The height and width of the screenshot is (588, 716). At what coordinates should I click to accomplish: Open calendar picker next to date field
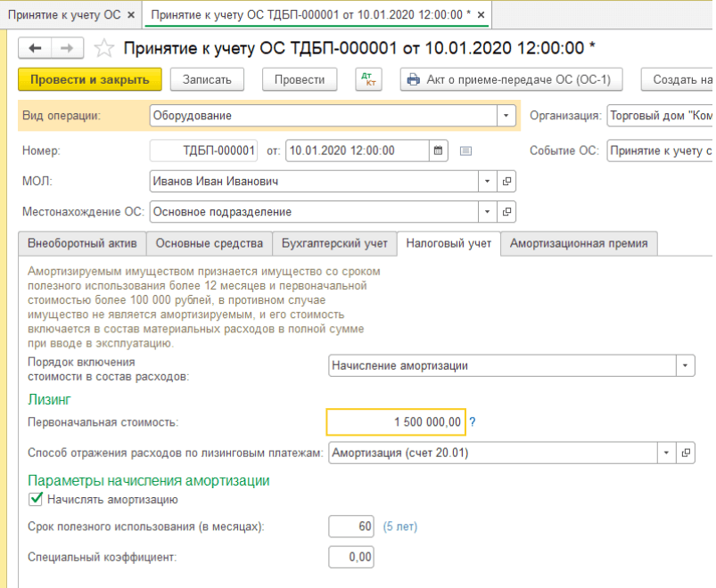coord(439,151)
